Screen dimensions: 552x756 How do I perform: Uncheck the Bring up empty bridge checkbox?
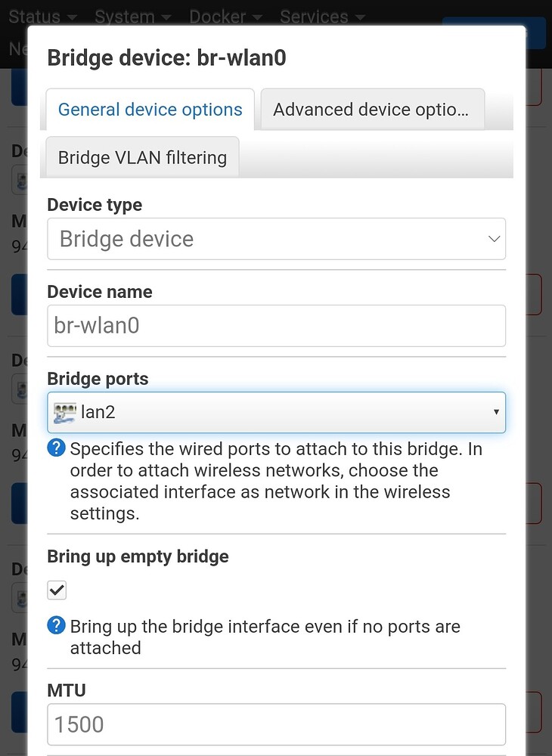[56, 590]
